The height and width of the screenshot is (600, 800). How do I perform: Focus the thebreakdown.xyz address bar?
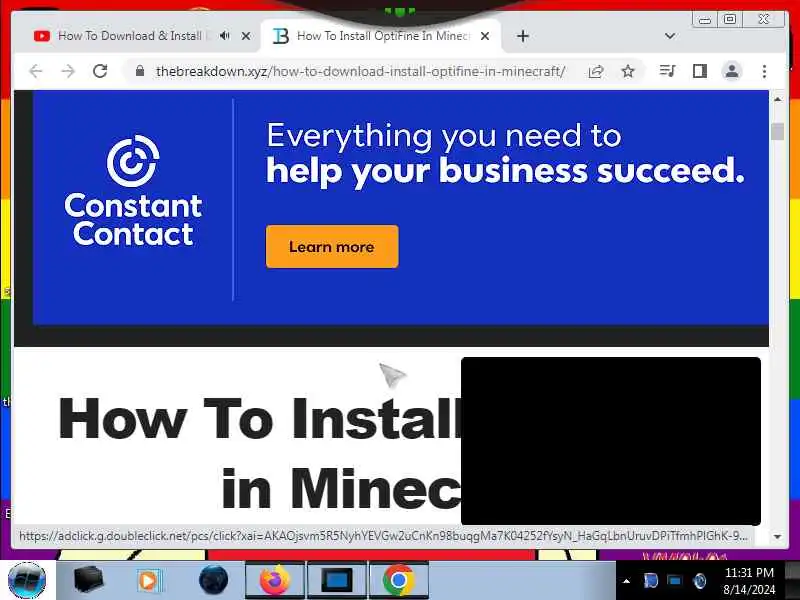(x=360, y=71)
